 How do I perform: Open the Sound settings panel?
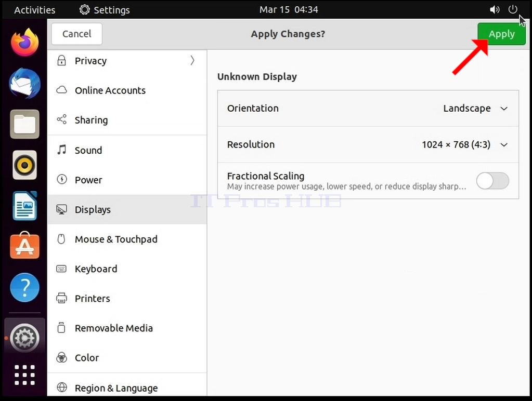127,150
